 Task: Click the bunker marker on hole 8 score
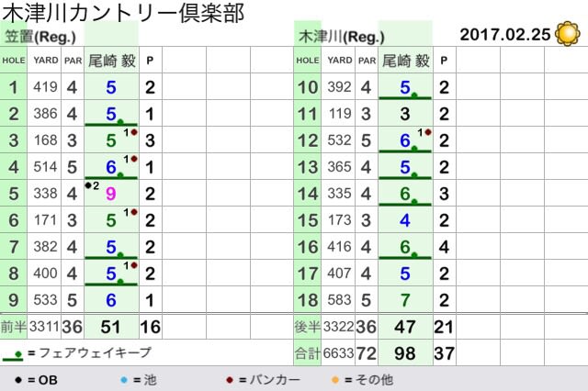point(134,265)
